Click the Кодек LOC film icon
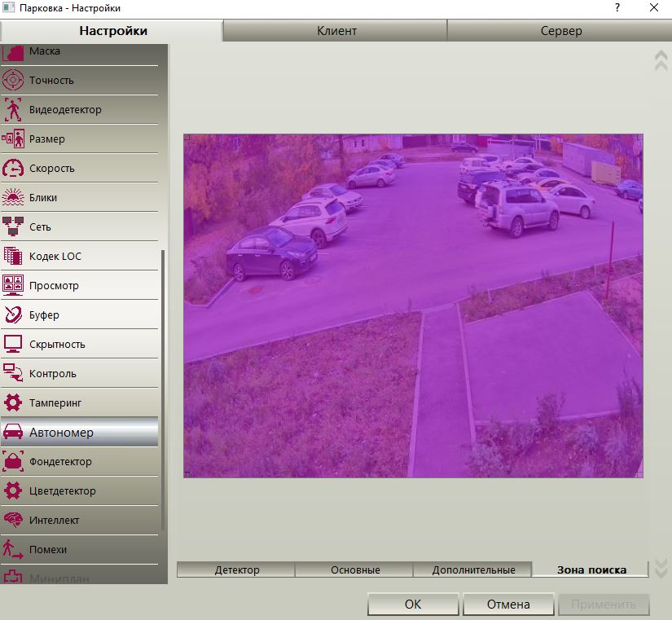 coord(13,256)
